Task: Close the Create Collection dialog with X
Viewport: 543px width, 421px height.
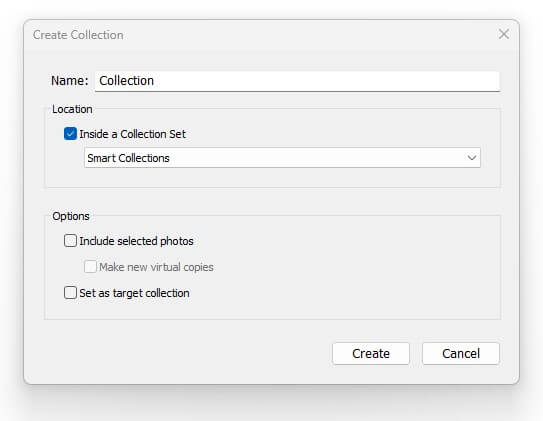Action: tap(504, 34)
